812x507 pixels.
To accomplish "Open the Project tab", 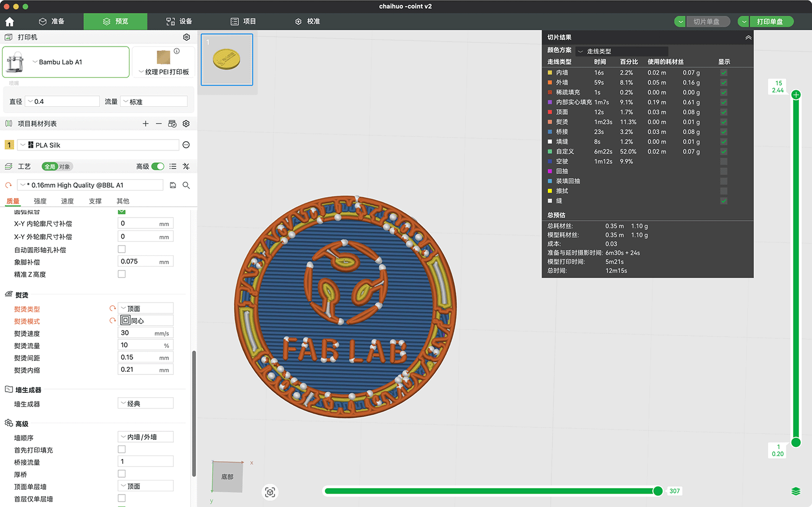I will [243, 22].
